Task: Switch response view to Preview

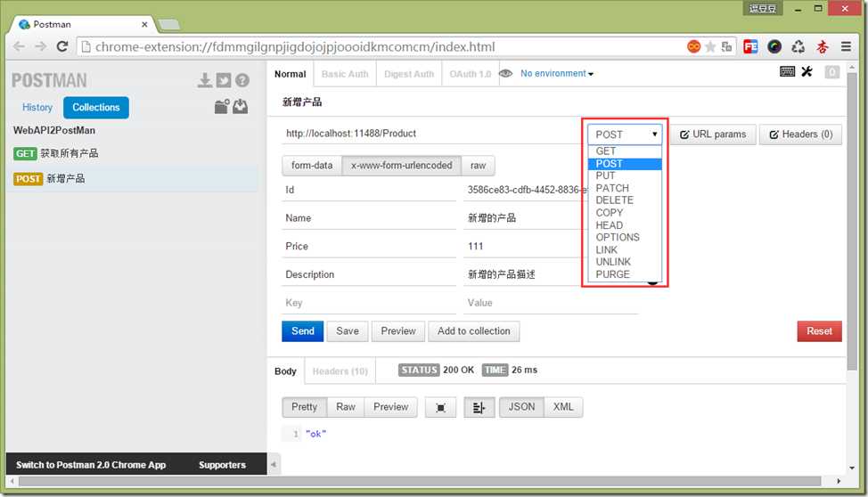Action: pyautogui.click(x=391, y=407)
